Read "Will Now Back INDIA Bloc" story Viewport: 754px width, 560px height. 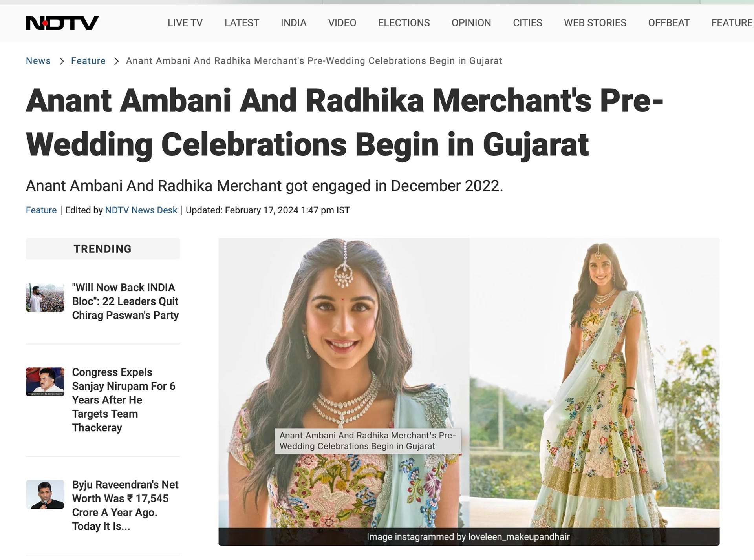click(x=125, y=301)
